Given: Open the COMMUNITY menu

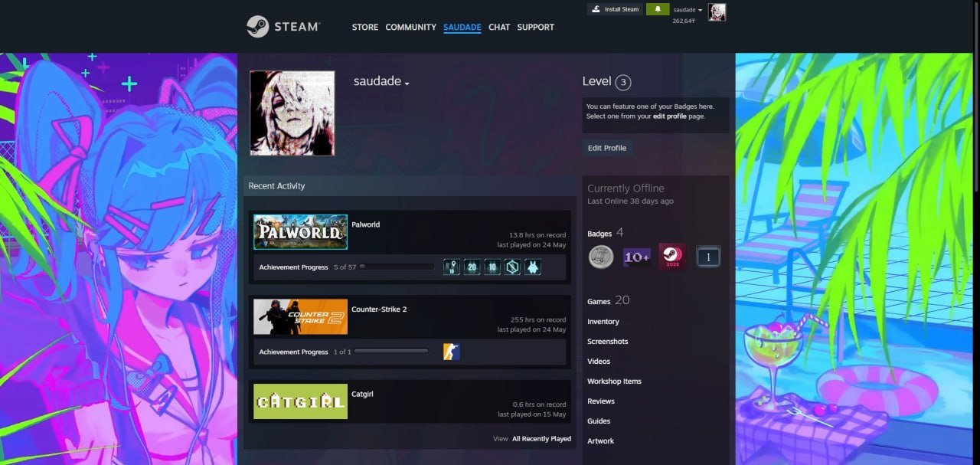Looking at the screenshot, I should 411,27.
